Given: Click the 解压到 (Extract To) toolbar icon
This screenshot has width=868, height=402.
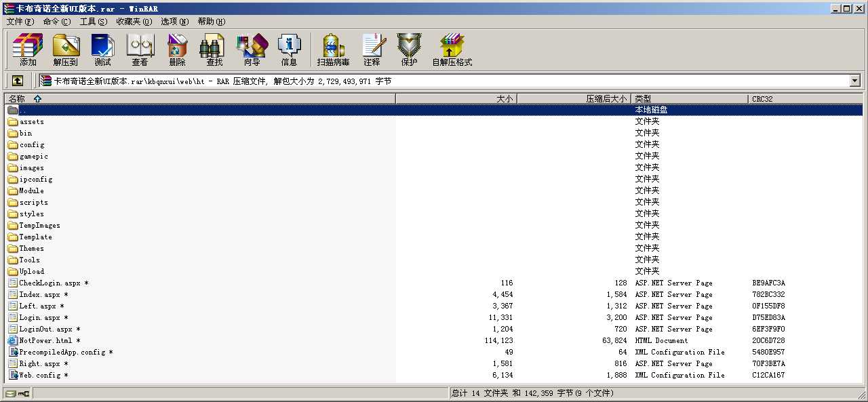Looking at the screenshot, I should [x=66, y=50].
